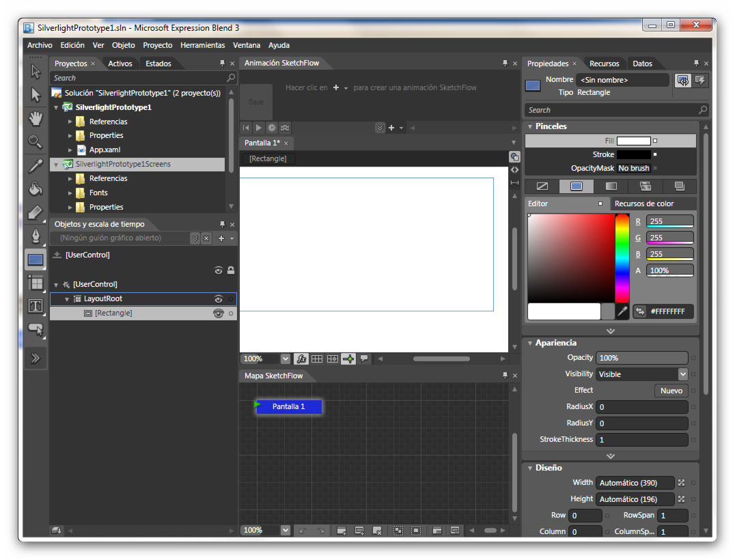Choose the Tile brush icon
Image resolution: width=735 pixels, height=560 pixels.
pyautogui.click(x=646, y=186)
